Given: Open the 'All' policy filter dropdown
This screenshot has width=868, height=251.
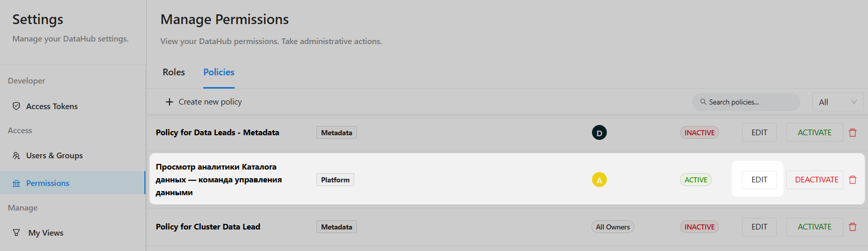Looking at the screenshot, I should click(x=837, y=102).
